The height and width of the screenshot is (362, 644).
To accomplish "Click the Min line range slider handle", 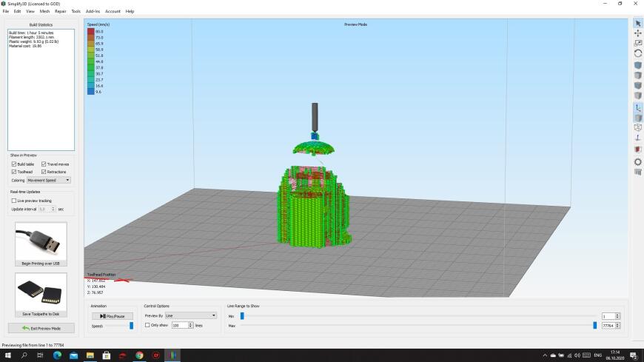I will coord(242,316).
